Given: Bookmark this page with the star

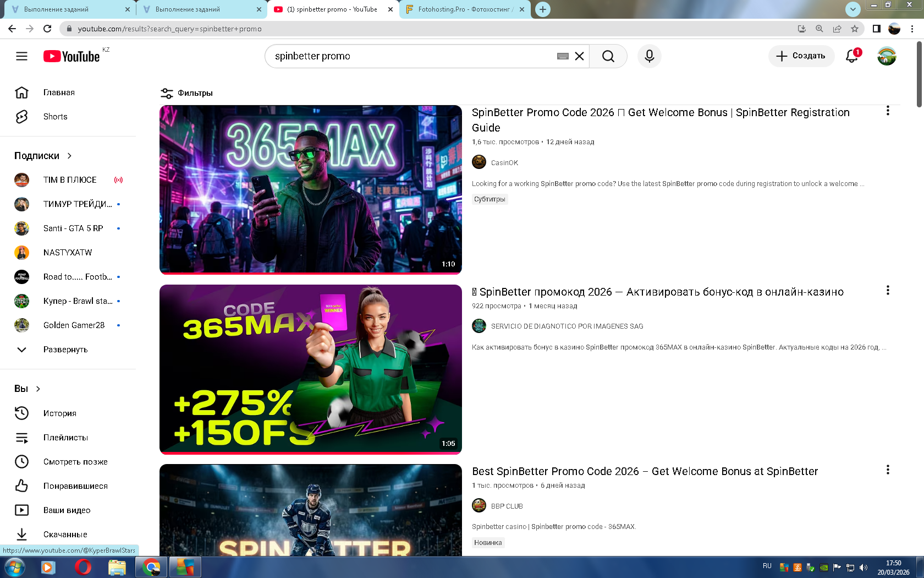Looking at the screenshot, I should (854, 29).
